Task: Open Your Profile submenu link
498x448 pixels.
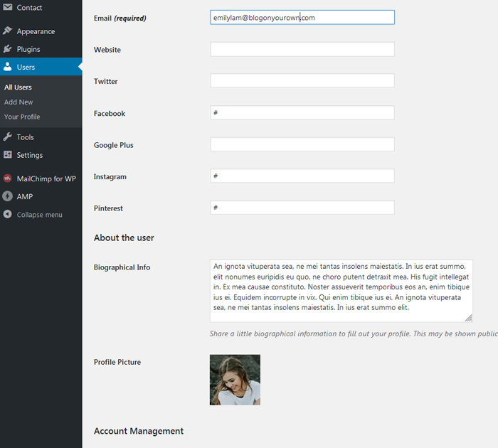Action: click(22, 117)
